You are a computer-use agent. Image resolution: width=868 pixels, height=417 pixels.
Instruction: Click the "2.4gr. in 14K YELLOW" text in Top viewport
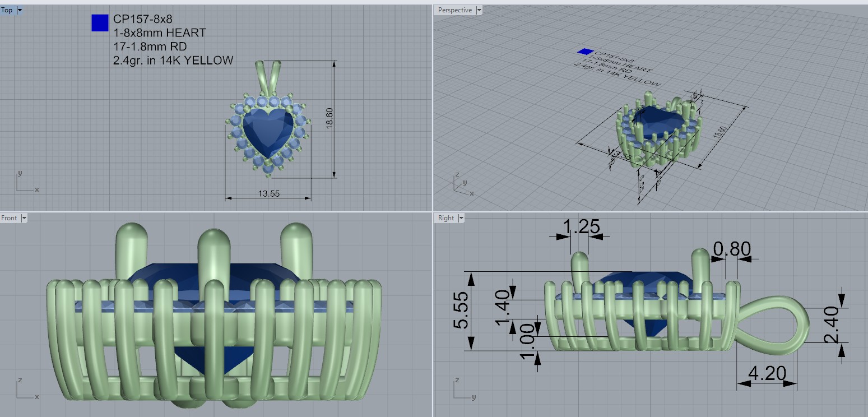[x=173, y=61]
